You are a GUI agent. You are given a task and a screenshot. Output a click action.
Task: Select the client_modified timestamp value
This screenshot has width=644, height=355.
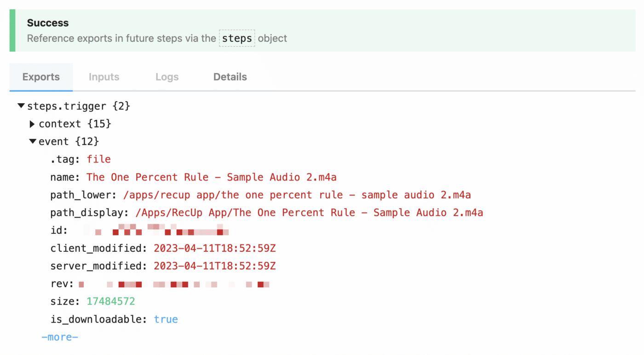(x=215, y=248)
